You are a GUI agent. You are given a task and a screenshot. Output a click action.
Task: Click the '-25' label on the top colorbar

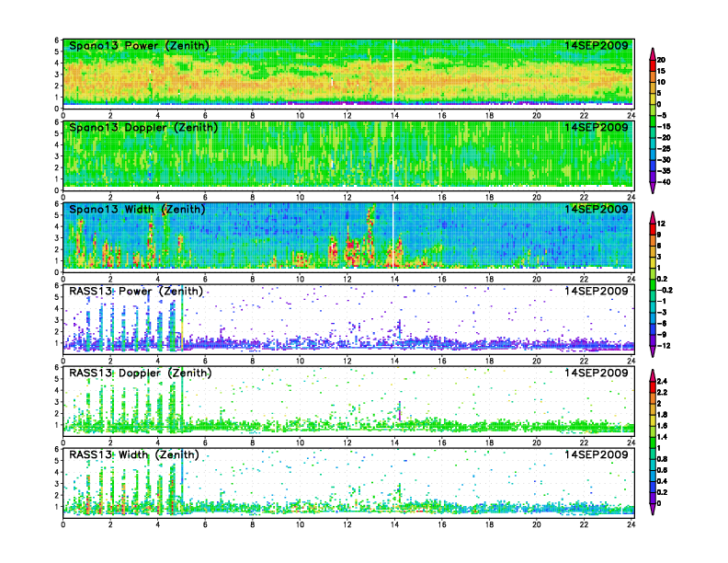tap(664, 149)
